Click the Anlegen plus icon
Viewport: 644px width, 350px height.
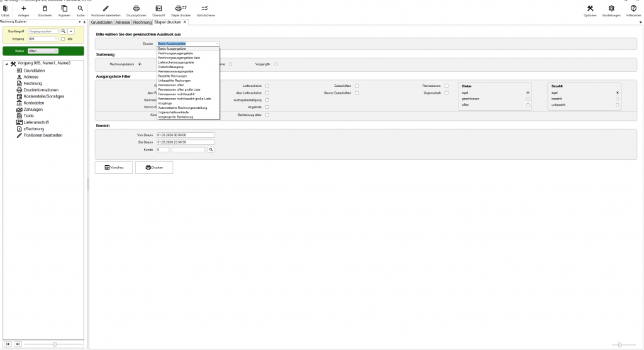click(x=24, y=8)
